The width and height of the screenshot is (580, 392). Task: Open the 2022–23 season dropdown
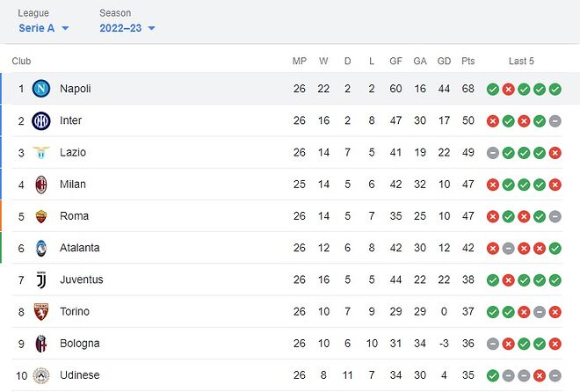pyautogui.click(x=127, y=28)
